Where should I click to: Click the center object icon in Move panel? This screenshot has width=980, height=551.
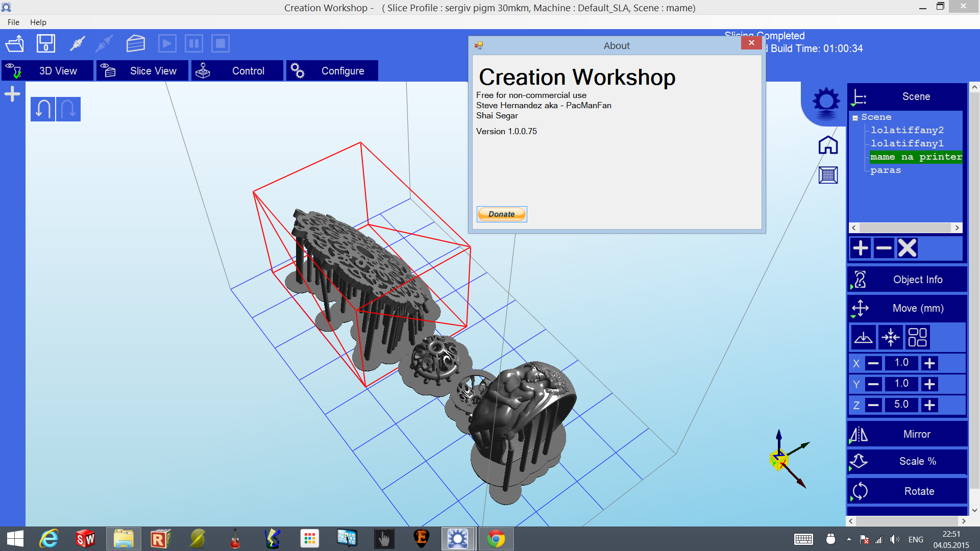pyautogui.click(x=890, y=337)
